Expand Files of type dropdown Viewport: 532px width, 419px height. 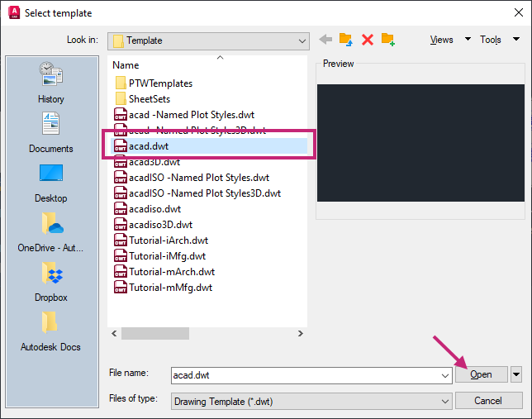click(445, 402)
